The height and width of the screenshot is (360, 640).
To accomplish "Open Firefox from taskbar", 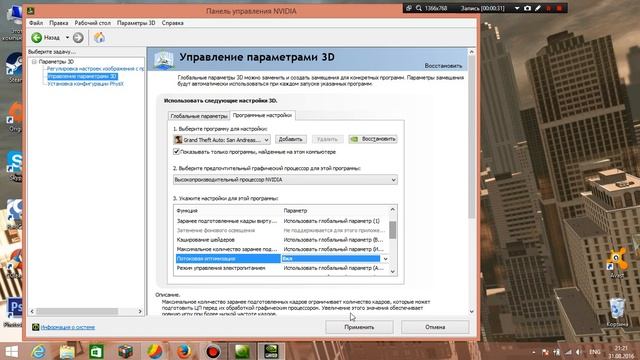I will [184, 352].
